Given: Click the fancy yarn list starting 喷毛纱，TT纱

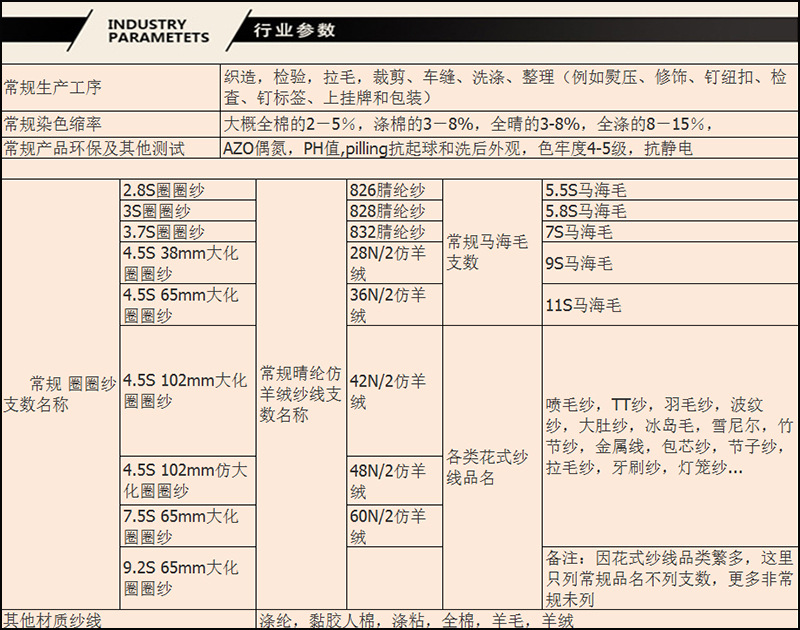Looking at the screenshot, I should coord(670,436).
